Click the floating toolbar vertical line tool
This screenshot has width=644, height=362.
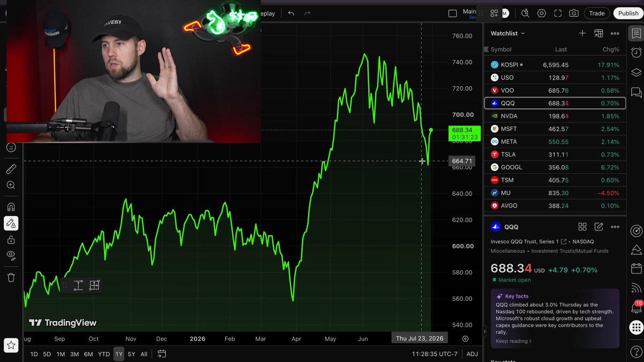tap(78, 285)
